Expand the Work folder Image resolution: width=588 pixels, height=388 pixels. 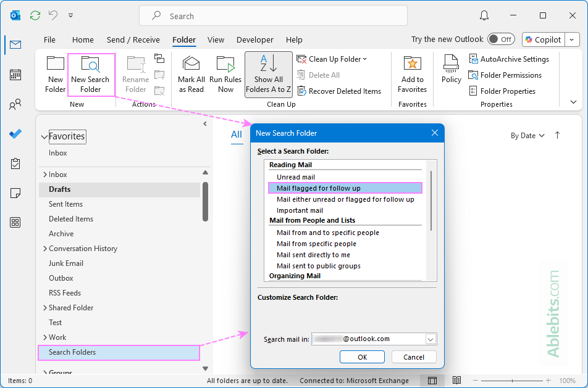(44, 337)
